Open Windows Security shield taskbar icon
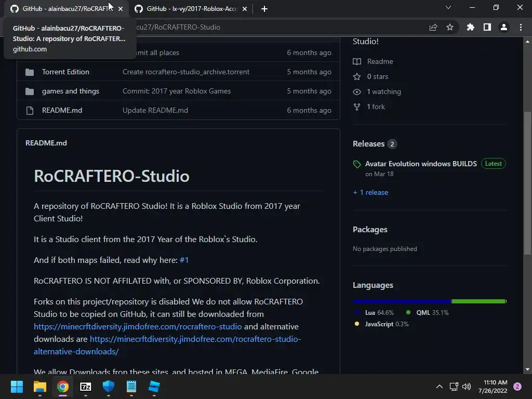 click(x=109, y=387)
